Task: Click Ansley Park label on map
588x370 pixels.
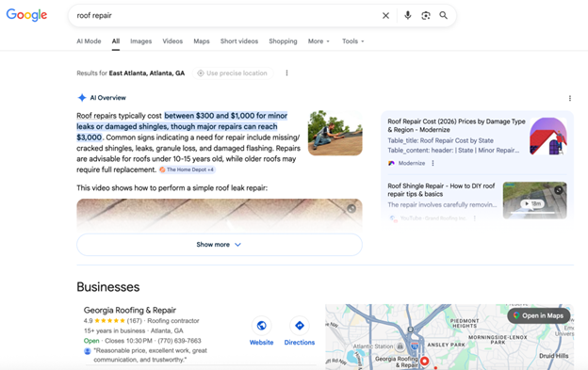Action: (x=446, y=345)
